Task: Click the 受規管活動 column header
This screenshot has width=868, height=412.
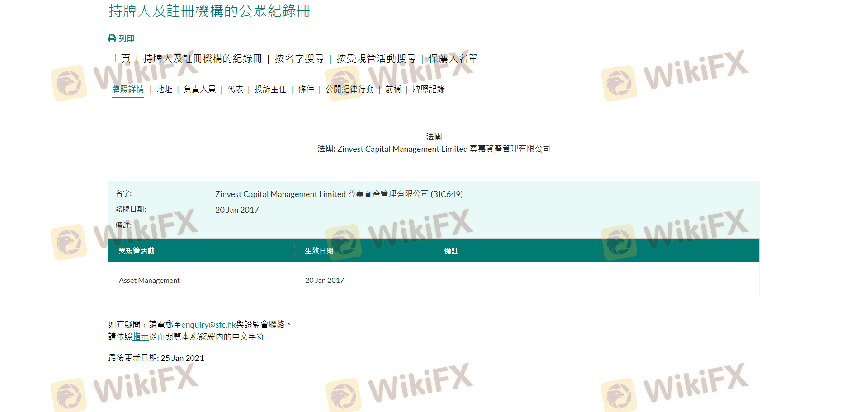Action: [137, 251]
